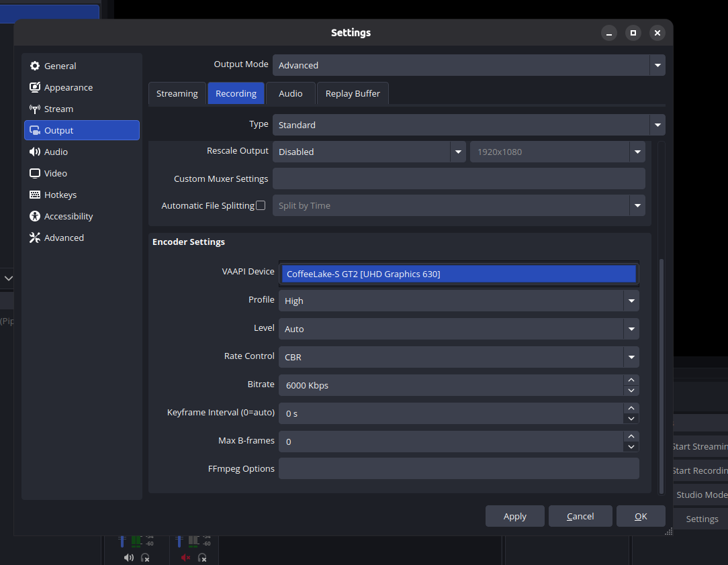
Task: Switch to the Streaming tab
Action: click(177, 94)
